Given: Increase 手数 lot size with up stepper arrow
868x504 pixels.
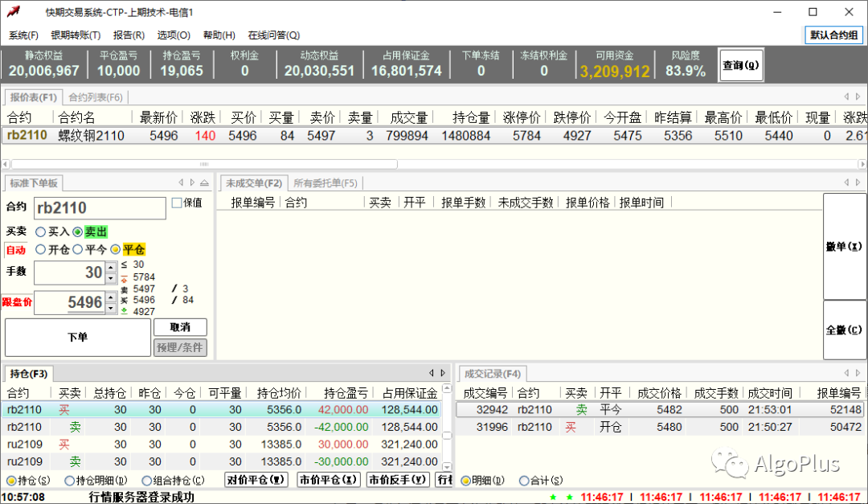Looking at the screenshot, I should point(109,268).
